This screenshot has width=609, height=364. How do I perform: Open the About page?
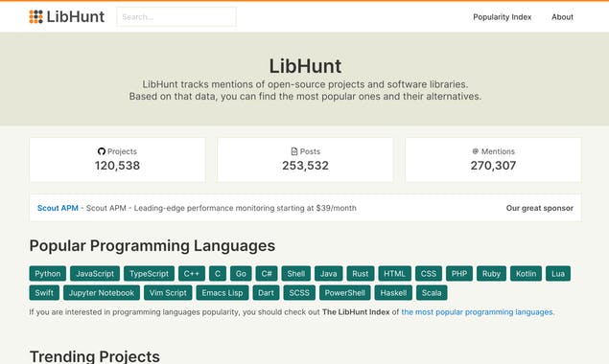[x=562, y=17]
